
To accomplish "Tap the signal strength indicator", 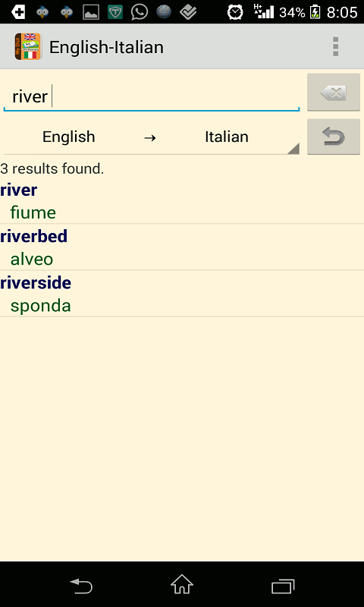I will (264, 12).
